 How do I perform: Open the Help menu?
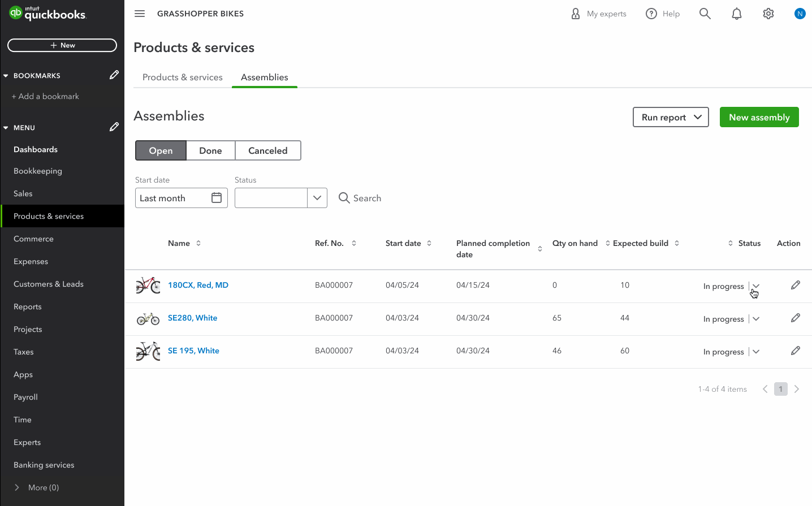(x=663, y=14)
